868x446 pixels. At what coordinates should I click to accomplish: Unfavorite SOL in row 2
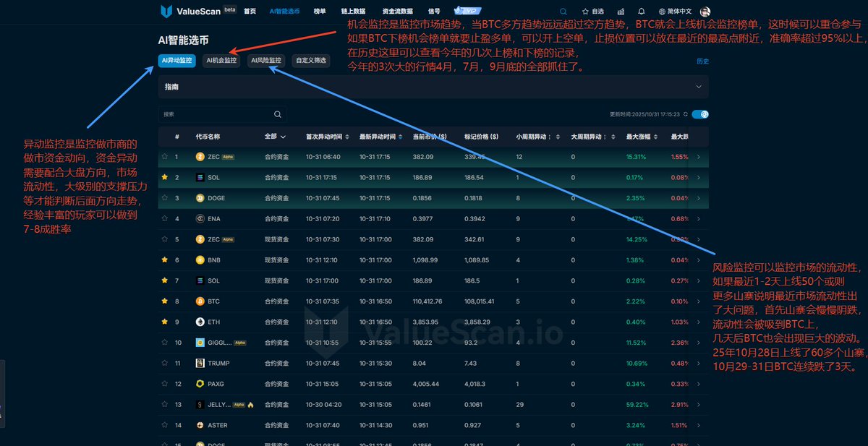pos(165,177)
